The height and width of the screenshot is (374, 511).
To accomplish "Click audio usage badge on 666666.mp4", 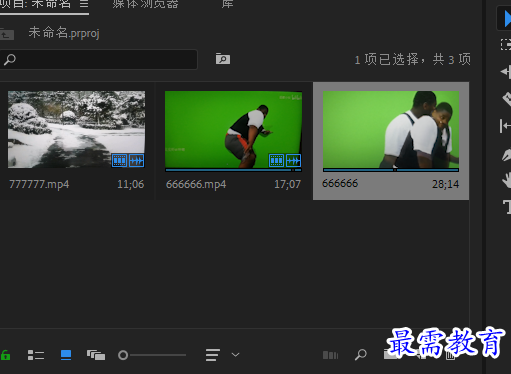I will coord(293,161).
